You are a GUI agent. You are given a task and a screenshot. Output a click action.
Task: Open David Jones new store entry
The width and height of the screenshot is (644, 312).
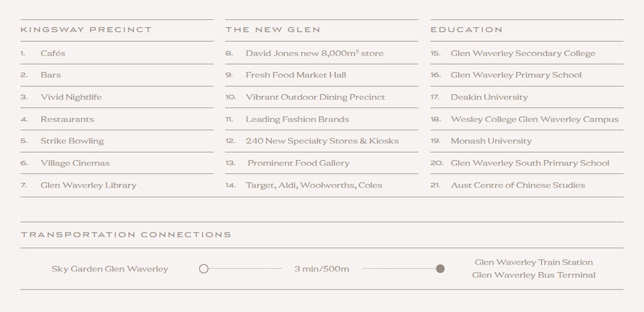(x=315, y=54)
